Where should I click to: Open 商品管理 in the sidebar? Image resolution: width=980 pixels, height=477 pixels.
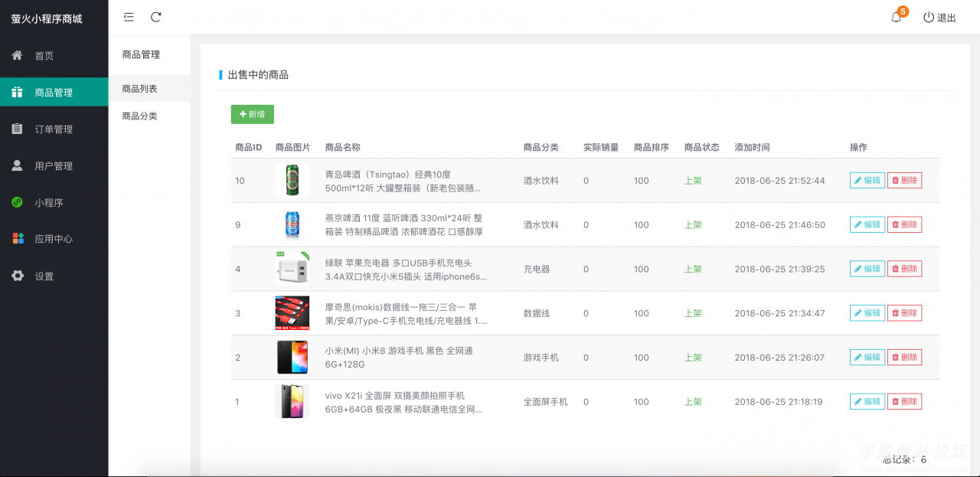(x=48, y=91)
